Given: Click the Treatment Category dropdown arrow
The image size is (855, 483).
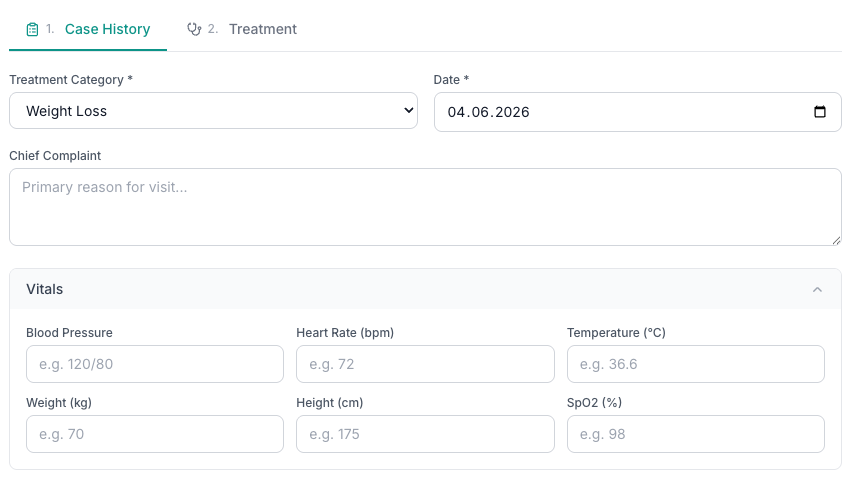Looking at the screenshot, I should click(x=408, y=111).
